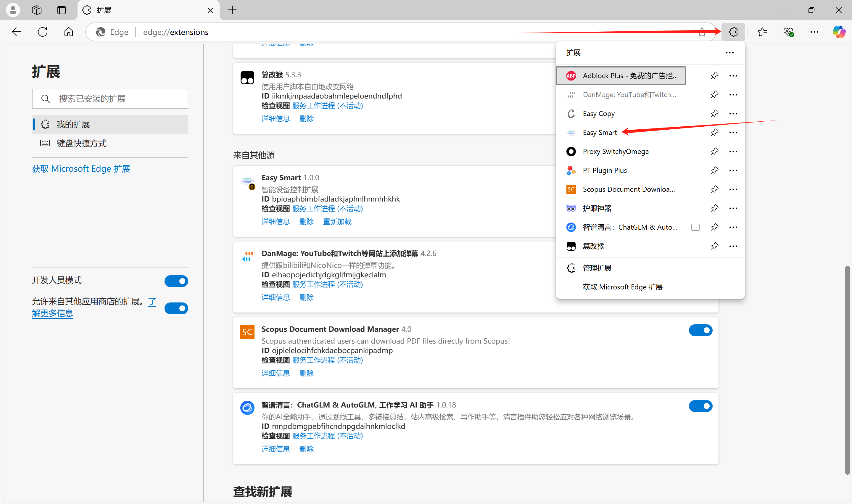The height and width of the screenshot is (504, 852).
Task: Open 详细信息 for Easy Smart
Action: tap(276, 221)
